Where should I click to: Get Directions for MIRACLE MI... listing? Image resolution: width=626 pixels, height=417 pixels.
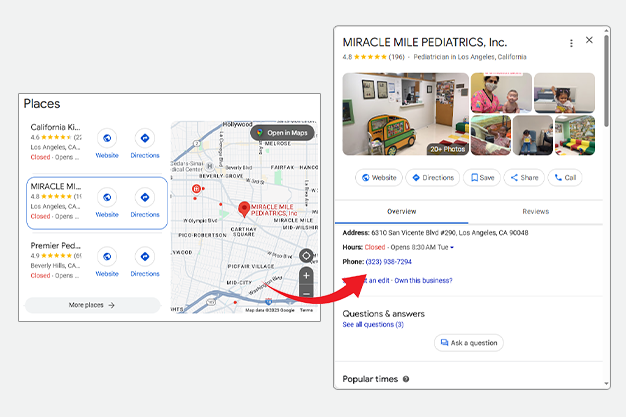[x=145, y=197]
